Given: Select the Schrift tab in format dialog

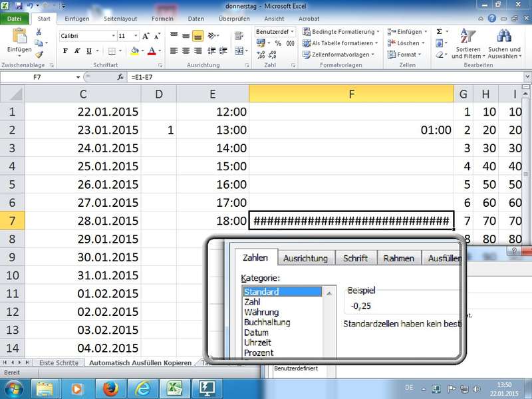Looking at the screenshot, I should pyautogui.click(x=355, y=258).
